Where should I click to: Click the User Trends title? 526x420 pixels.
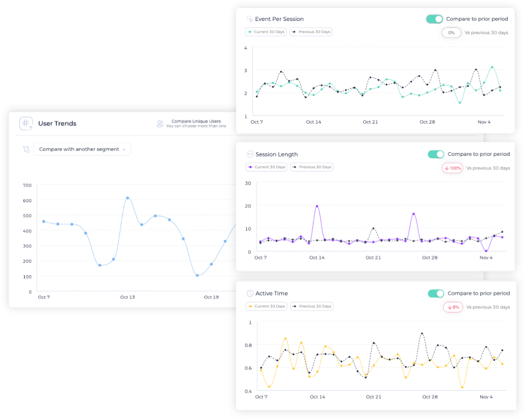click(58, 124)
